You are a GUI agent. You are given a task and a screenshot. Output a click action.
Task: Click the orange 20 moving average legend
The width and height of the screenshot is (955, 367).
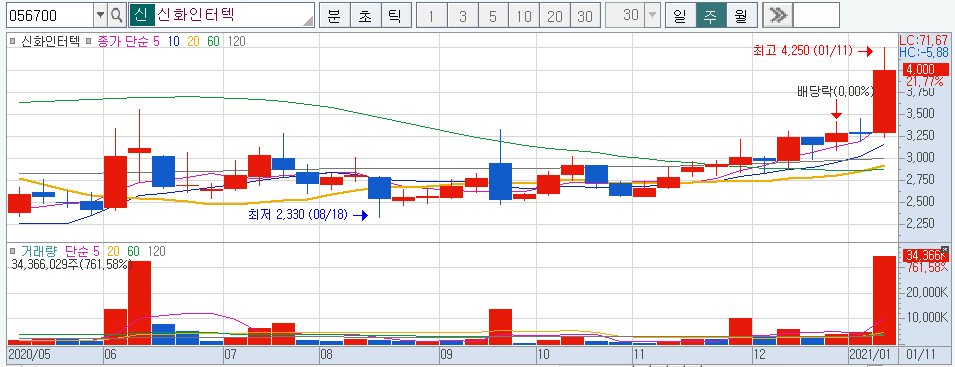pos(194,42)
